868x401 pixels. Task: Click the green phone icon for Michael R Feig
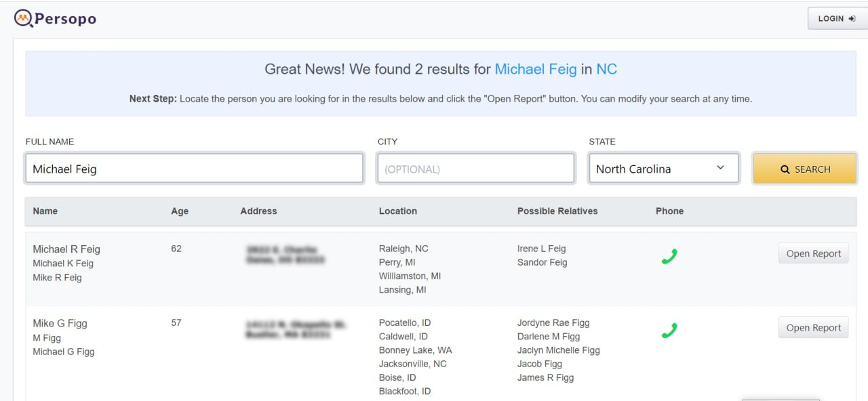(x=669, y=257)
